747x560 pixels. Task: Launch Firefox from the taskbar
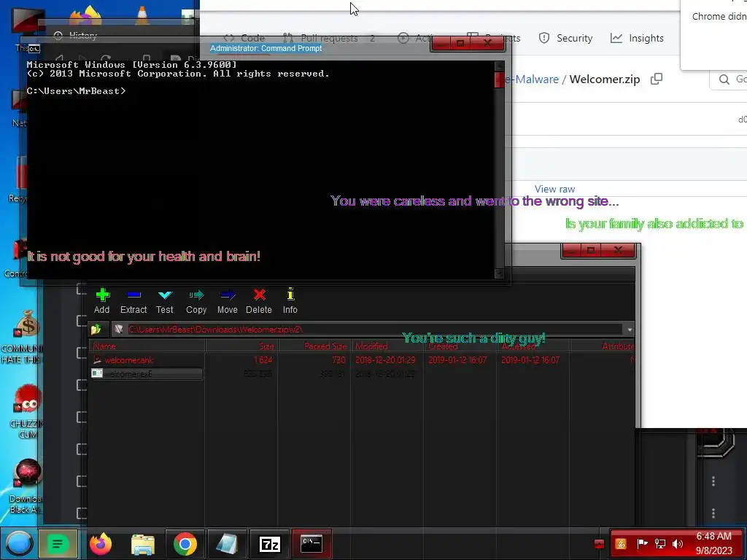tap(101, 544)
